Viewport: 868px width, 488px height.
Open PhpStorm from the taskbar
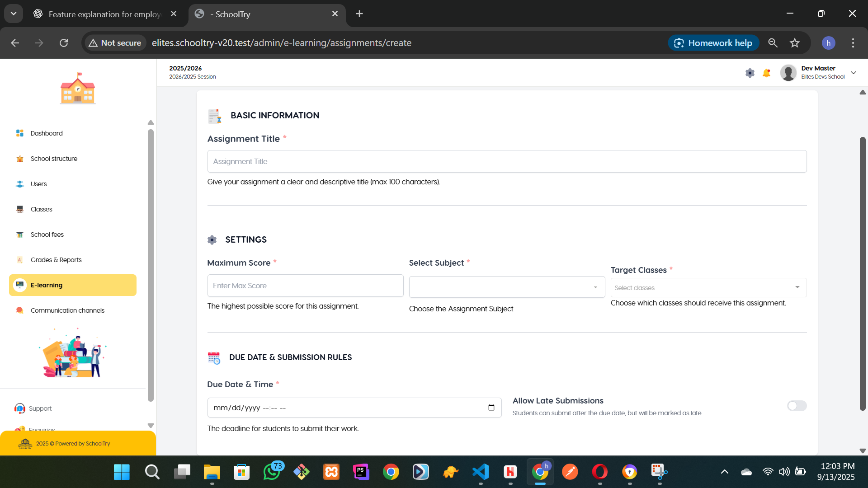click(x=361, y=472)
